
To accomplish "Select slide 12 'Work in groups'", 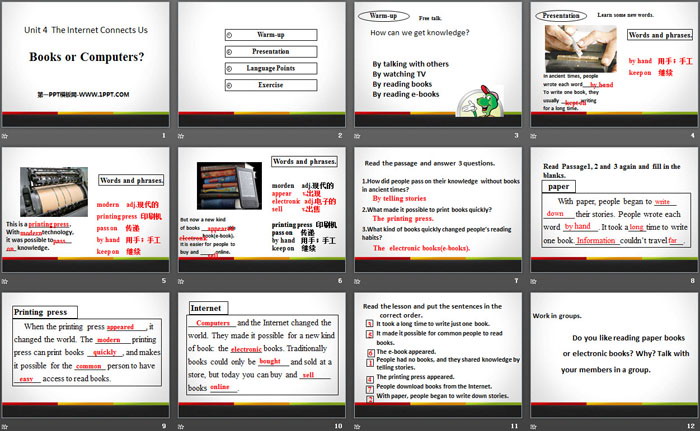I will [x=614, y=355].
